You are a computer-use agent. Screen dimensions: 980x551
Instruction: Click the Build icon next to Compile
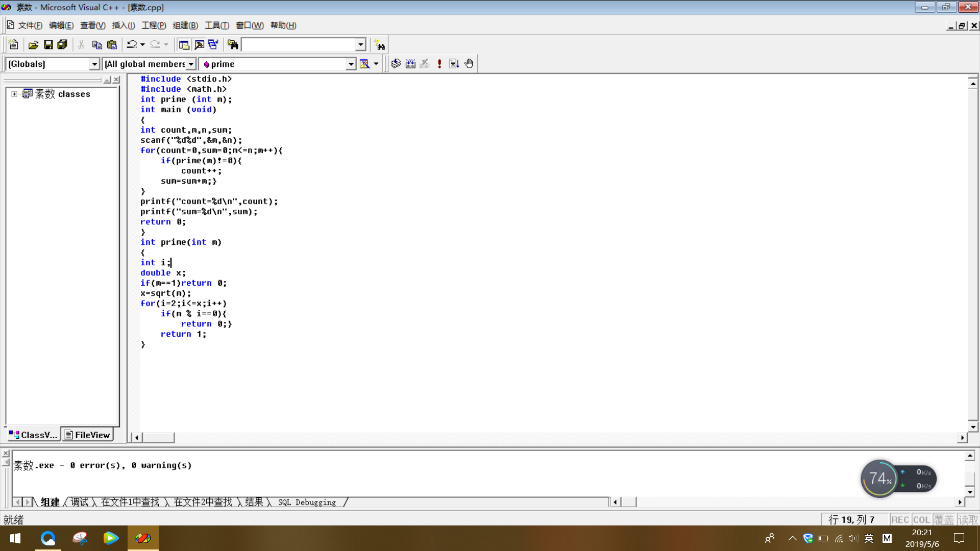click(x=410, y=64)
